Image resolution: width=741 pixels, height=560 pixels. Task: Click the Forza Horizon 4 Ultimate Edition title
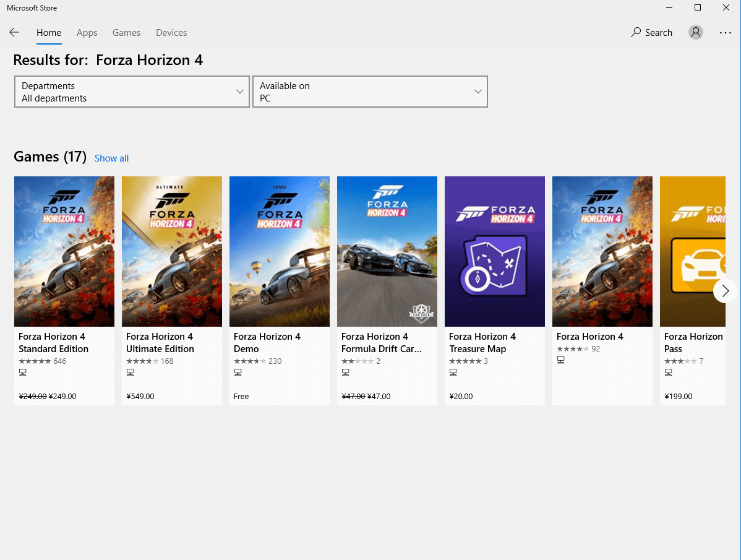point(160,343)
